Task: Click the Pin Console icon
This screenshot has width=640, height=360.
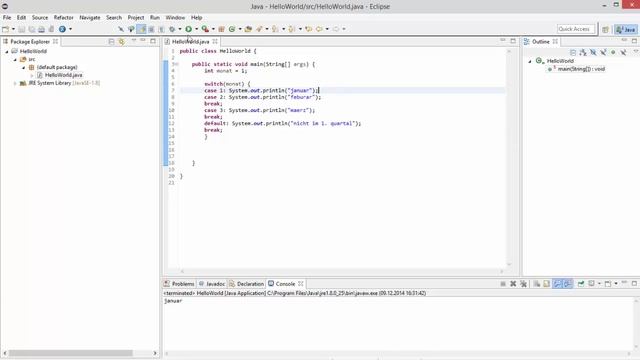Action: click(580, 284)
